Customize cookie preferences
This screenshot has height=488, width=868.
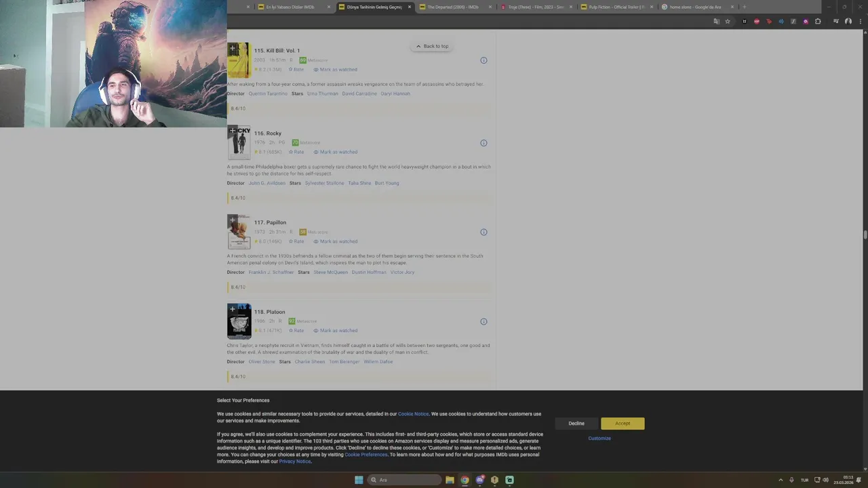(x=599, y=439)
